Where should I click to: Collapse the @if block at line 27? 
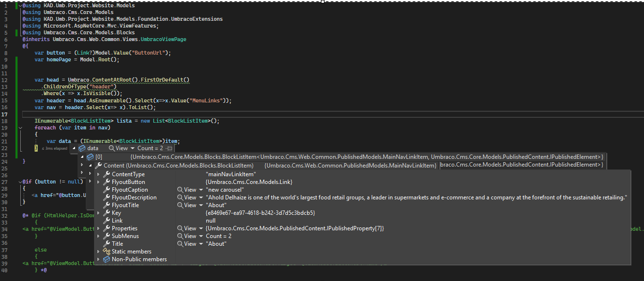(x=20, y=182)
